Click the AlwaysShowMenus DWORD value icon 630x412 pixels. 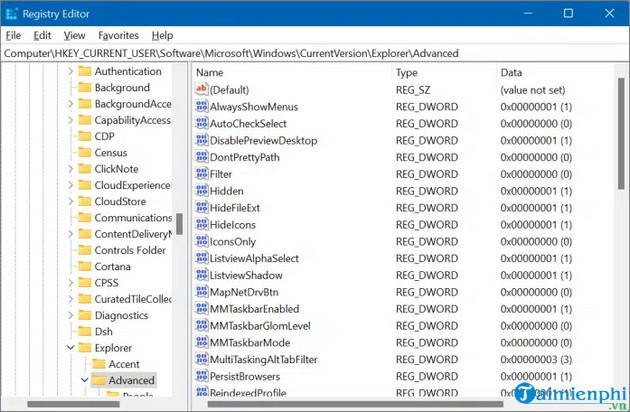[201, 107]
